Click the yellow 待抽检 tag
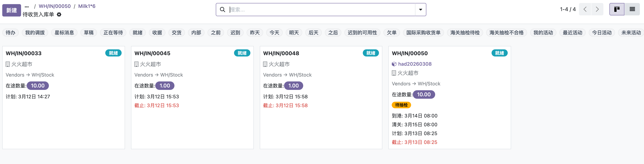 [401, 105]
